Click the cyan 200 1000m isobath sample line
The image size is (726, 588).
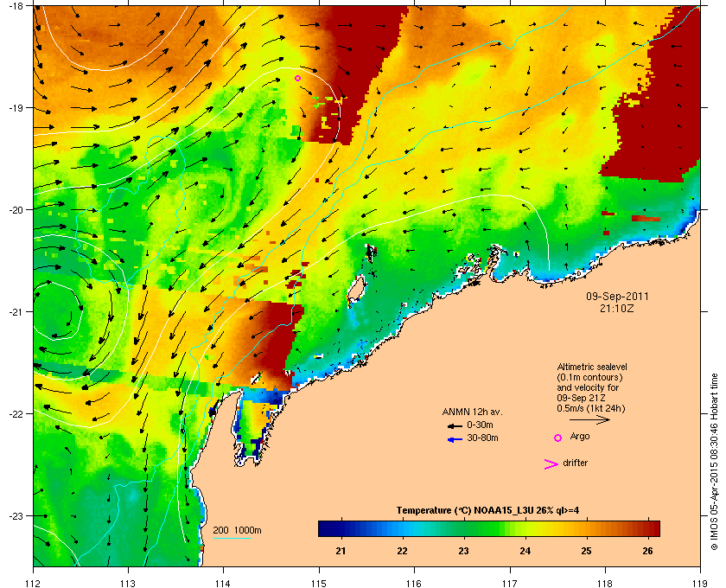pyautogui.click(x=232, y=539)
